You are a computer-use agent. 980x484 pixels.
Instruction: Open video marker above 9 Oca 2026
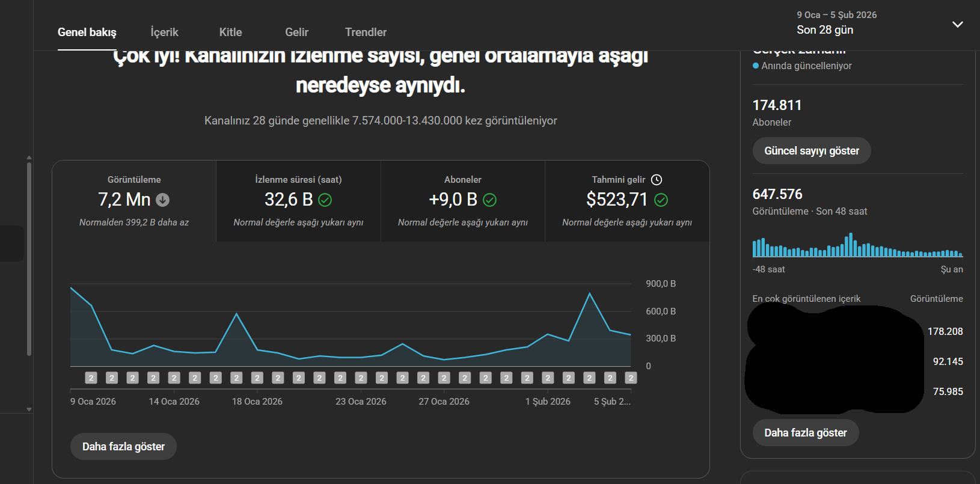point(91,378)
